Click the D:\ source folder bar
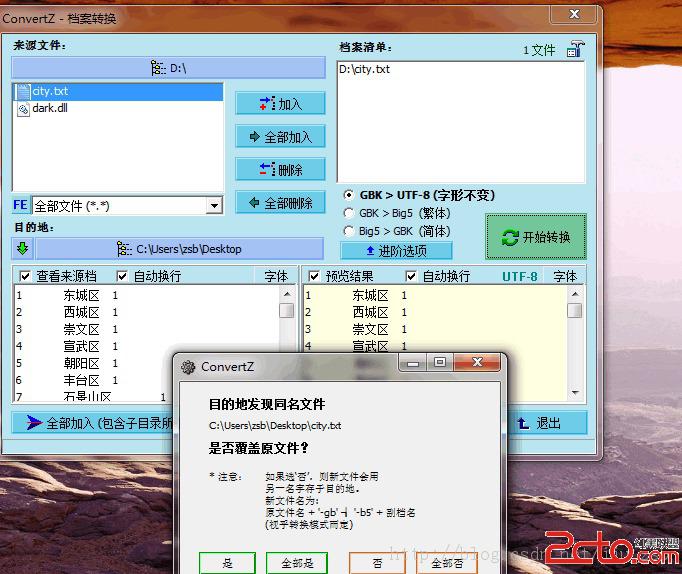This screenshot has width=682, height=574. [x=168, y=68]
